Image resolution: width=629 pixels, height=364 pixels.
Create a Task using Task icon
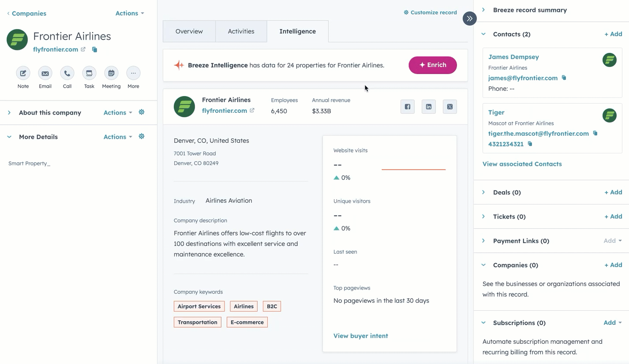[89, 73]
